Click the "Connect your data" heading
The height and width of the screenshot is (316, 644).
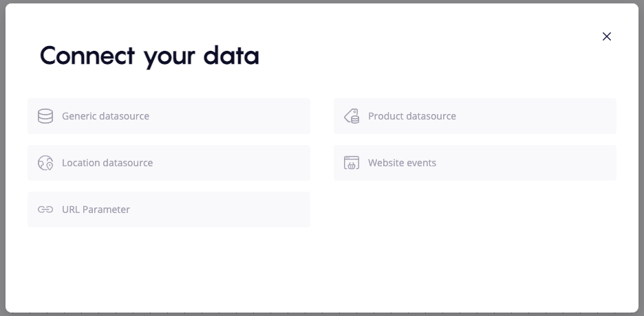point(149,56)
